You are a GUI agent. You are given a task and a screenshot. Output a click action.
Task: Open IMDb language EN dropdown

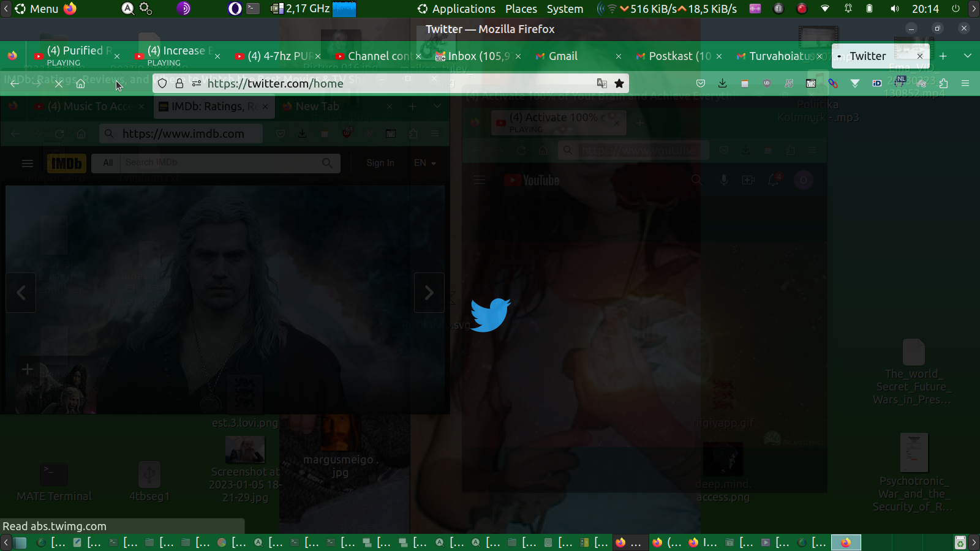tap(425, 163)
